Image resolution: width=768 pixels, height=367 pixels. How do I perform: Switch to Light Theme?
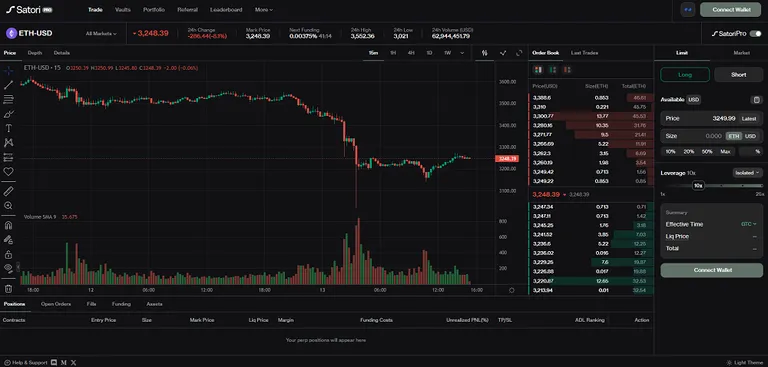coord(745,363)
